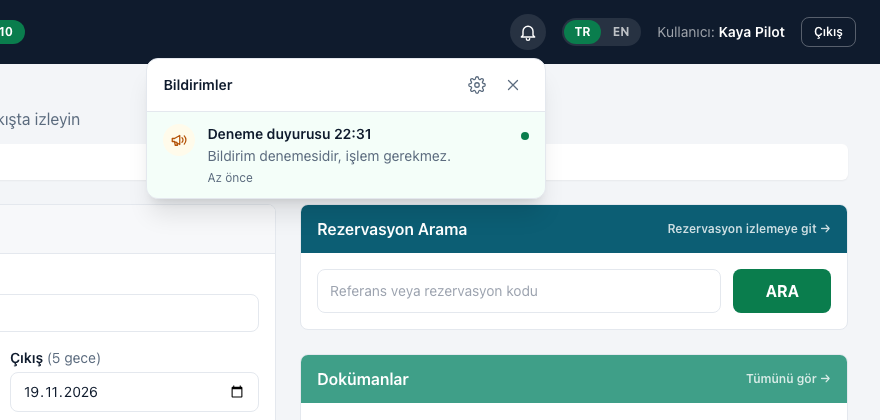This screenshot has width=880, height=420.
Task: Switch language to EN
Action: point(621,32)
